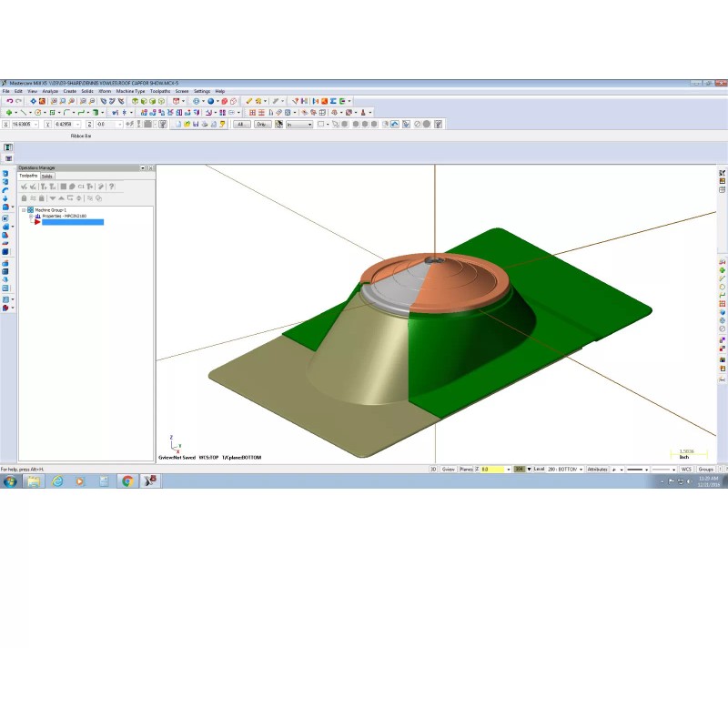
Task: Open the Y coordinate dropdown
Action: point(78,125)
